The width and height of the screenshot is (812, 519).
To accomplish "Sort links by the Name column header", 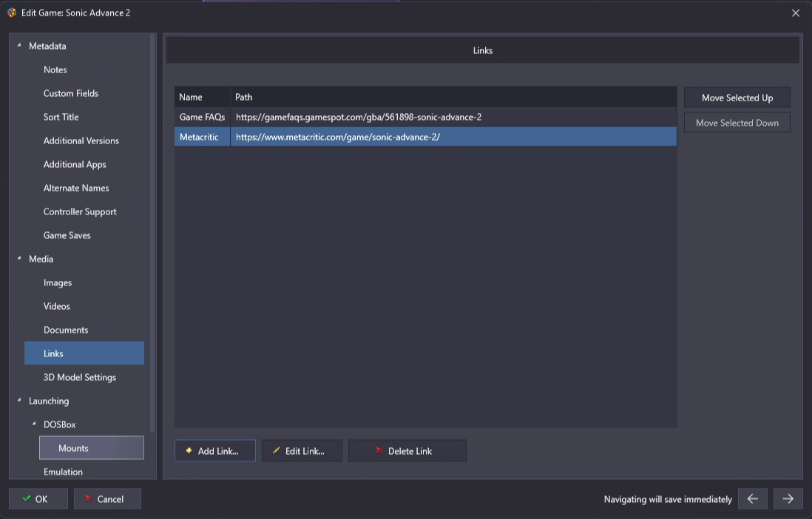I will (202, 97).
